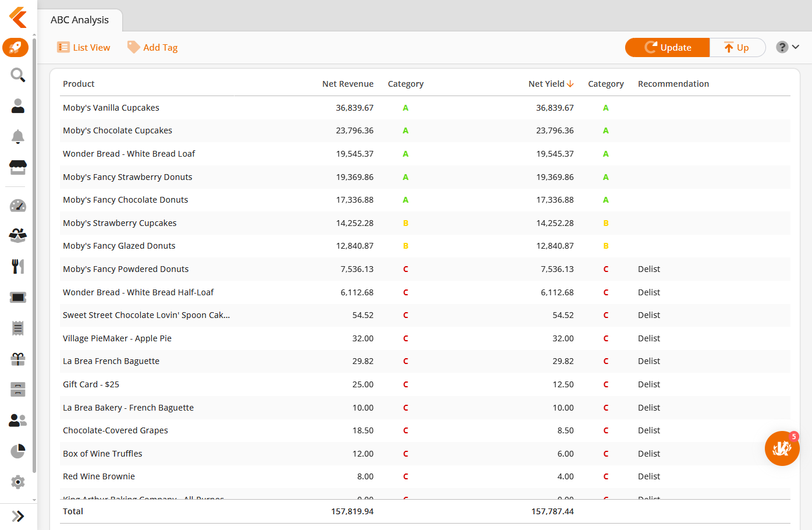Screen dimensions: 812x530
Task: Open the notifications bell in the sidebar
Action: (18, 136)
